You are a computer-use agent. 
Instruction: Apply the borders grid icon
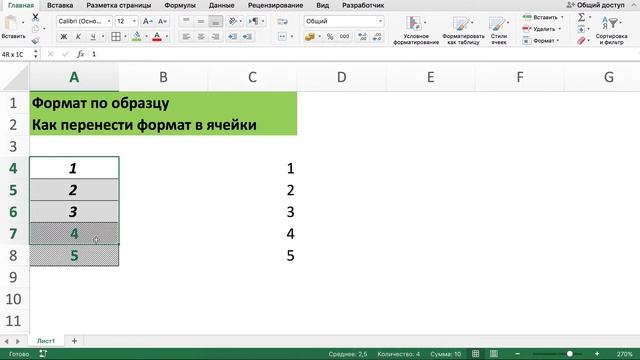(116, 37)
